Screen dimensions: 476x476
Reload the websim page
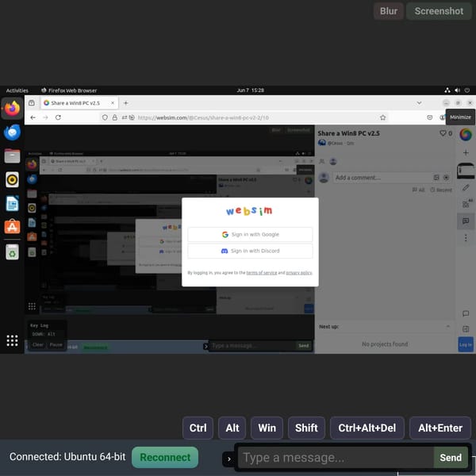[x=58, y=117]
